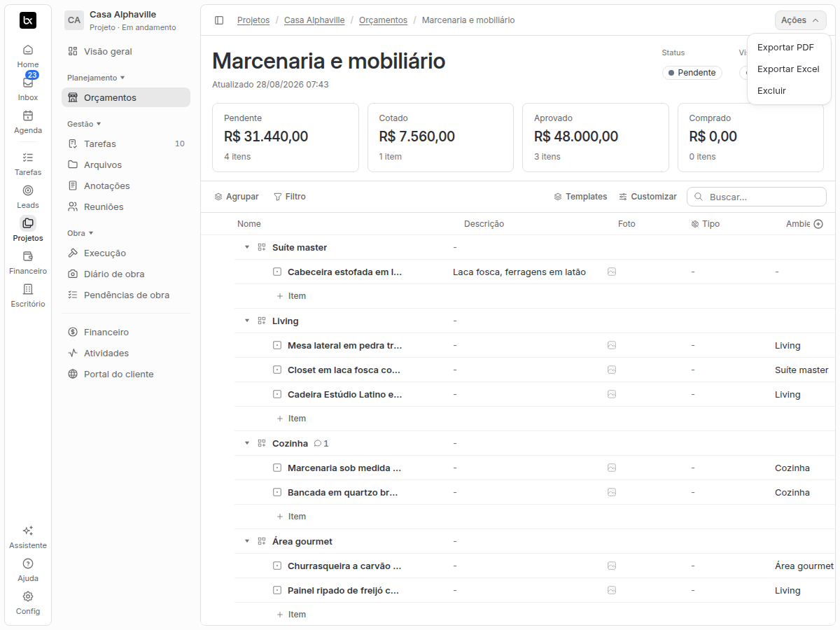
Task: Open Tarefas with 10 in sidebar
Action: click(x=126, y=144)
